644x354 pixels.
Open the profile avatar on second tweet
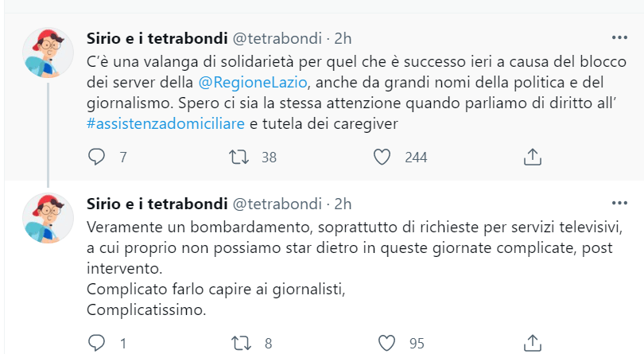click(48, 219)
